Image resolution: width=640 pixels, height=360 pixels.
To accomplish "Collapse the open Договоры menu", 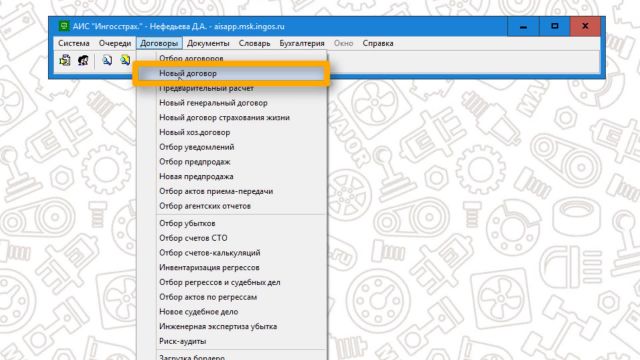I will [159, 43].
